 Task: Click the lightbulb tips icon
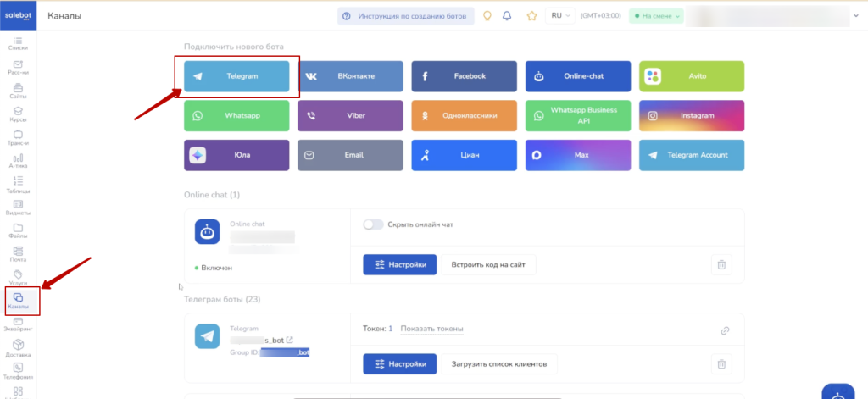[487, 16]
